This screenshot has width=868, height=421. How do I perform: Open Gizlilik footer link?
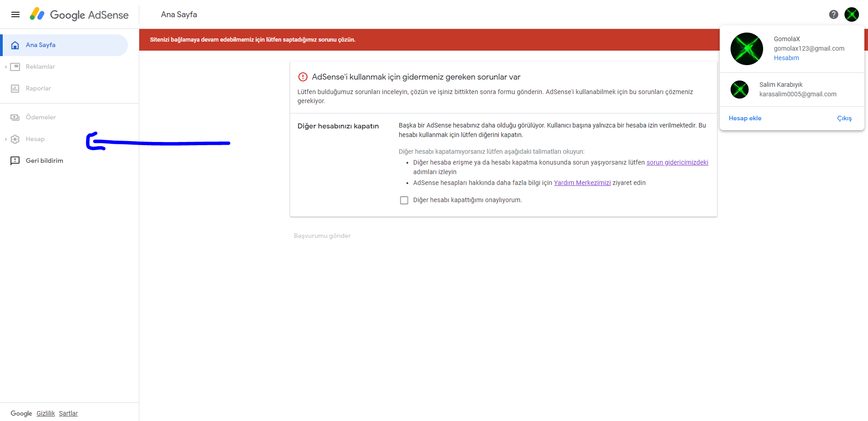click(x=46, y=413)
